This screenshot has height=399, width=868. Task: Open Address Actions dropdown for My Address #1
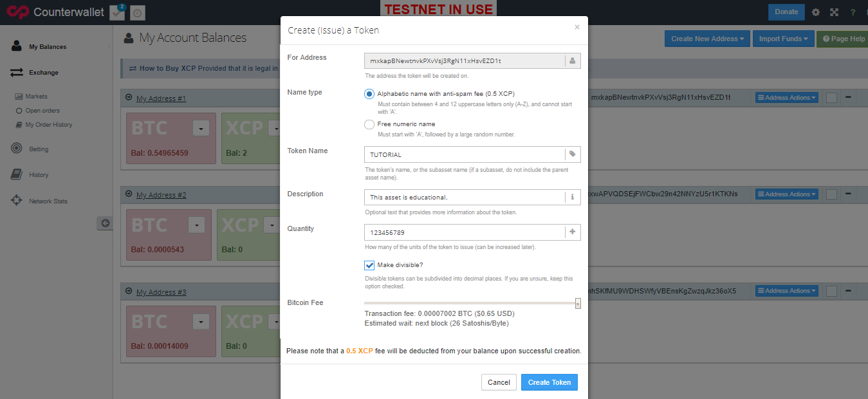coord(786,97)
